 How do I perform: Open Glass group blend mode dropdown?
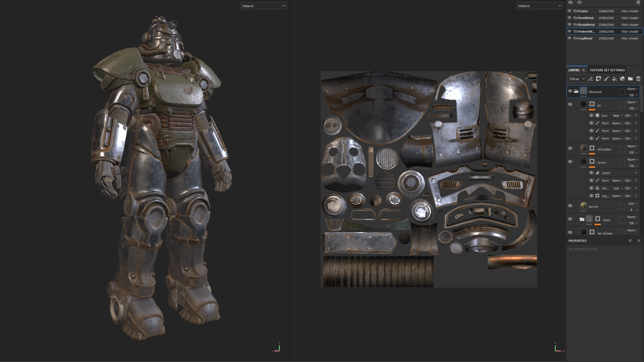click(x=632, y=217)
